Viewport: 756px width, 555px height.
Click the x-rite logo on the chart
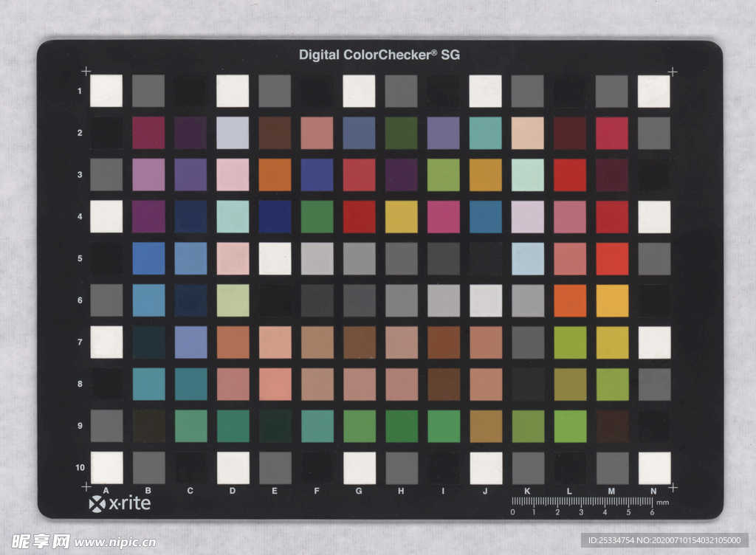[120, 504]
